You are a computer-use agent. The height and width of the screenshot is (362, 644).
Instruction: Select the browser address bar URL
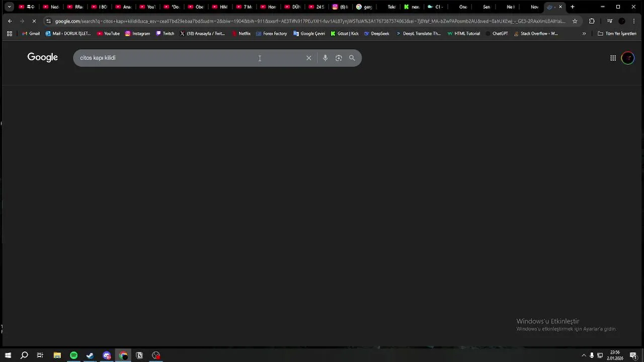point(310,21)
